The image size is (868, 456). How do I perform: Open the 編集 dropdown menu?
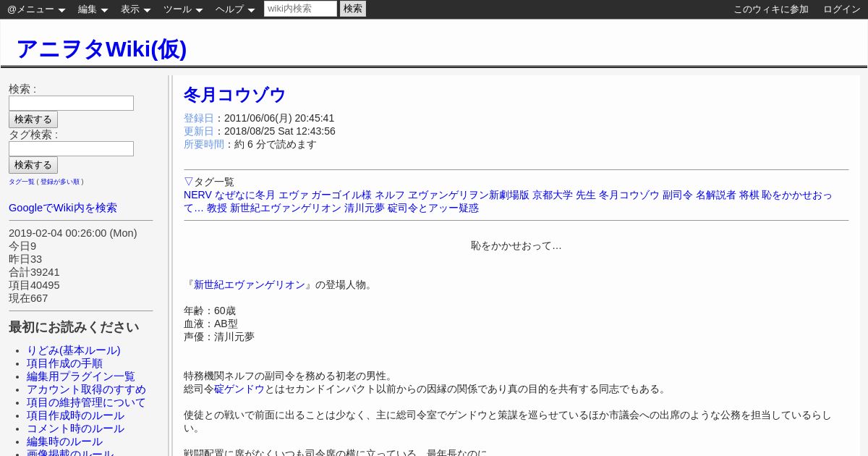point(93,9)
